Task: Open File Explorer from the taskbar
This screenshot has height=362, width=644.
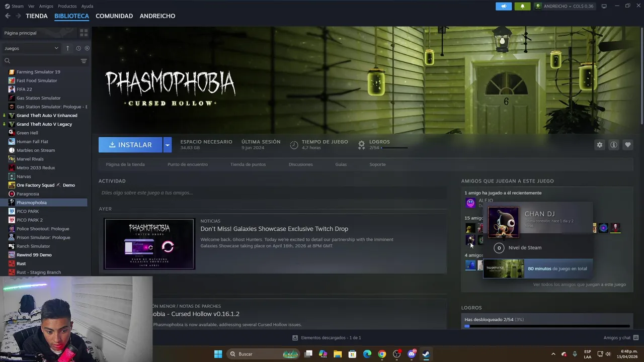Action: pyautogui.click(x=338, y=354)
